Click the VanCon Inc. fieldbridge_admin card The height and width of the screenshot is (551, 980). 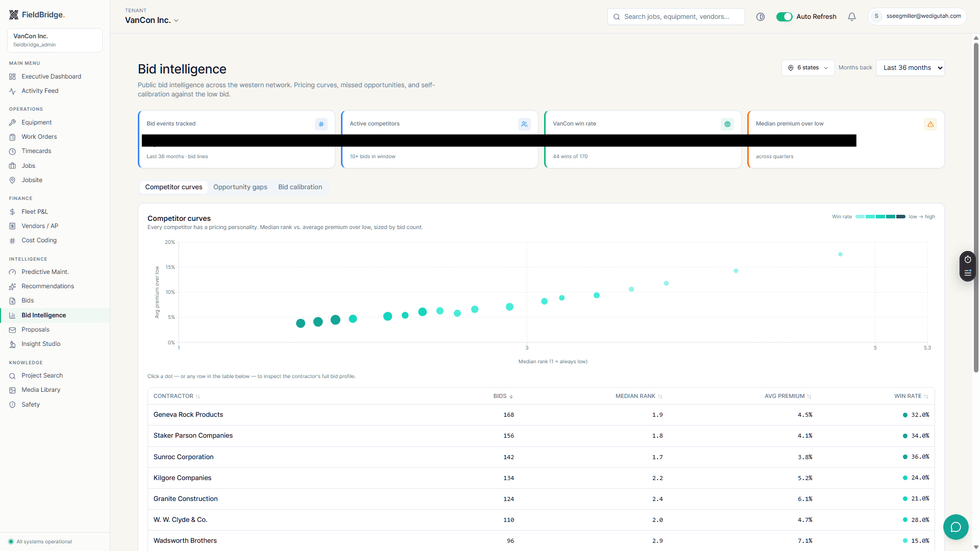[55, 40]
